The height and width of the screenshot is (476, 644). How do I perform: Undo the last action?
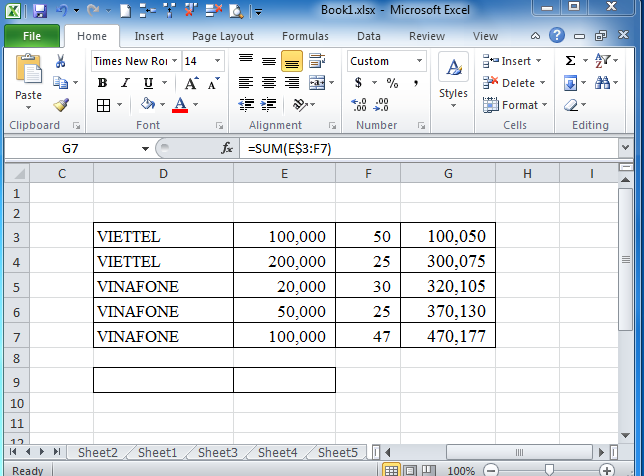click(x=62, y=10)
